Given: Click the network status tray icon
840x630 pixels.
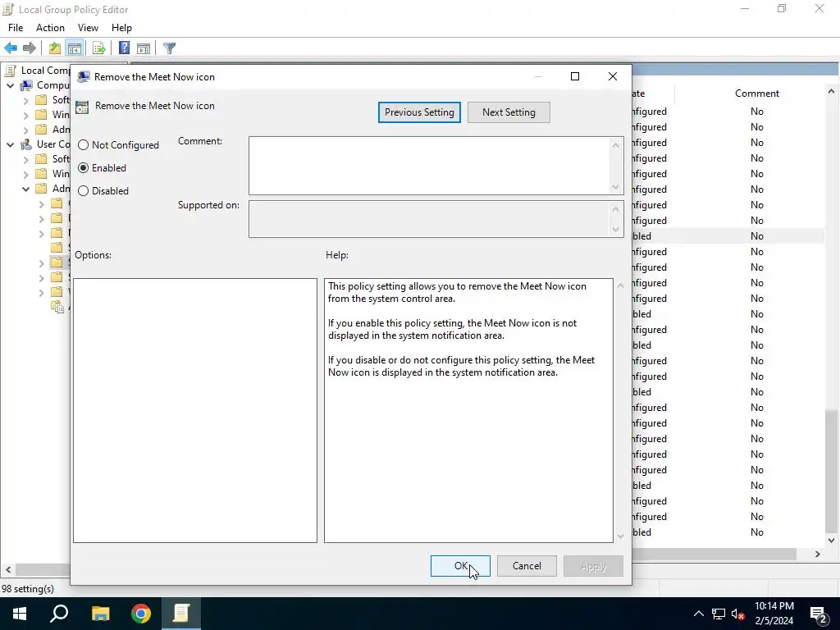Looking at the screenshot, I should [x=719, y=614].
